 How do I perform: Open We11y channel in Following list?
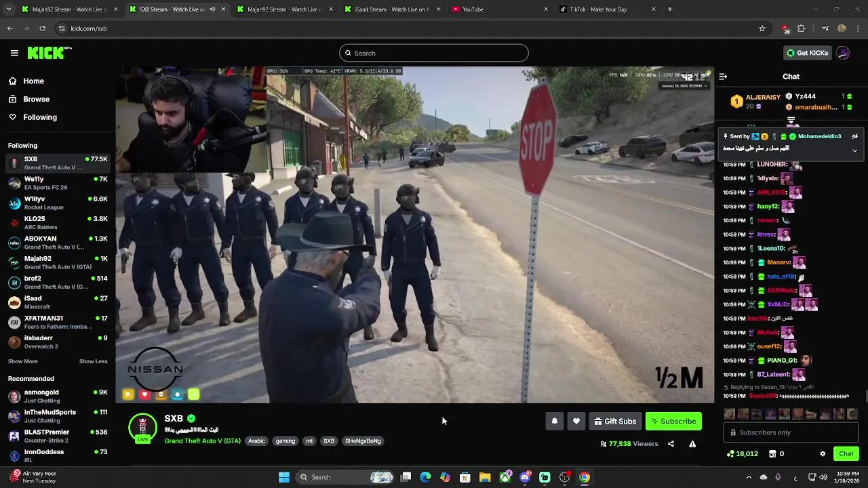(x=58, y=183)
